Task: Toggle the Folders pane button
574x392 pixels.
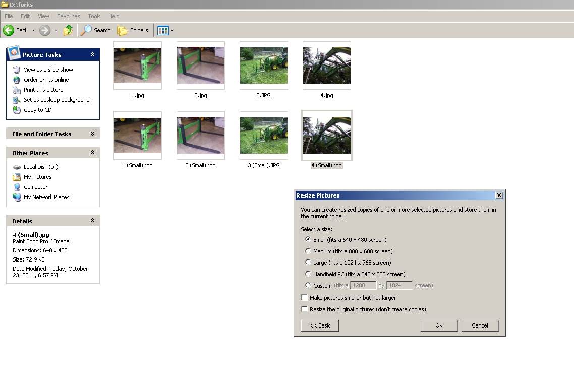Action: [x=133, y=30]
